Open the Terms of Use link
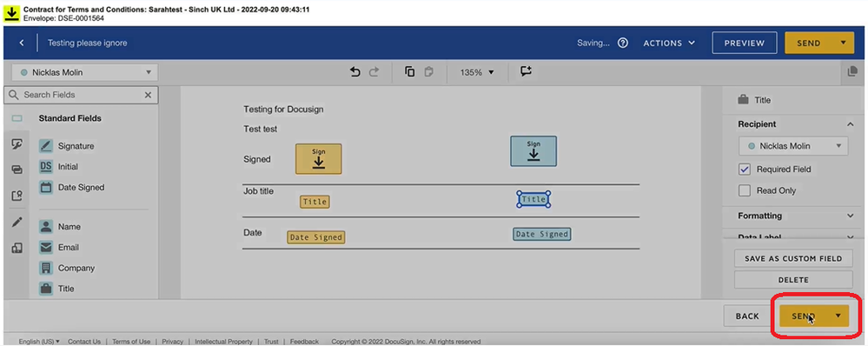 (x=131, y=342)
